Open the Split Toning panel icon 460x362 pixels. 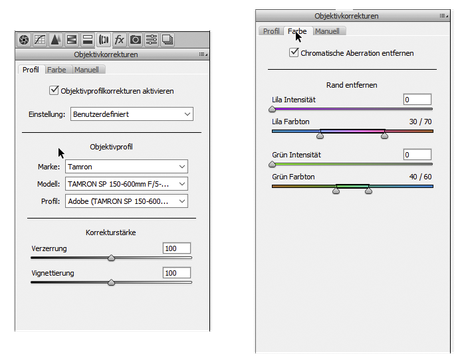point(88,40)
